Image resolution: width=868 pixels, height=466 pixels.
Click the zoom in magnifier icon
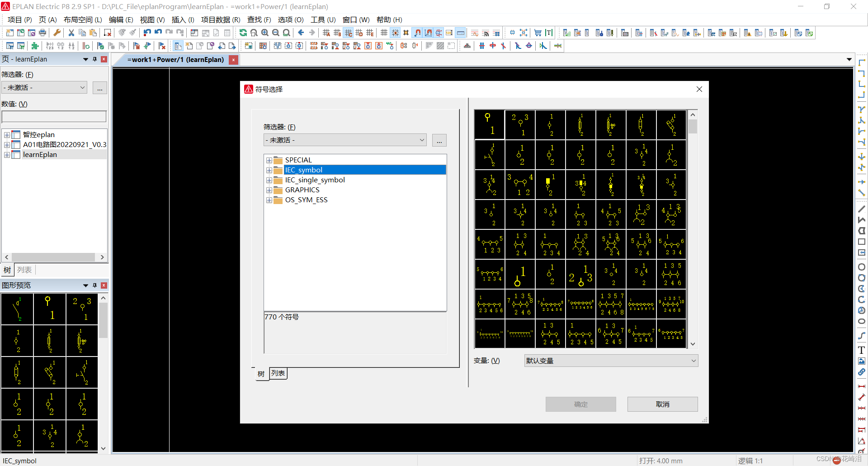point(265,33)
